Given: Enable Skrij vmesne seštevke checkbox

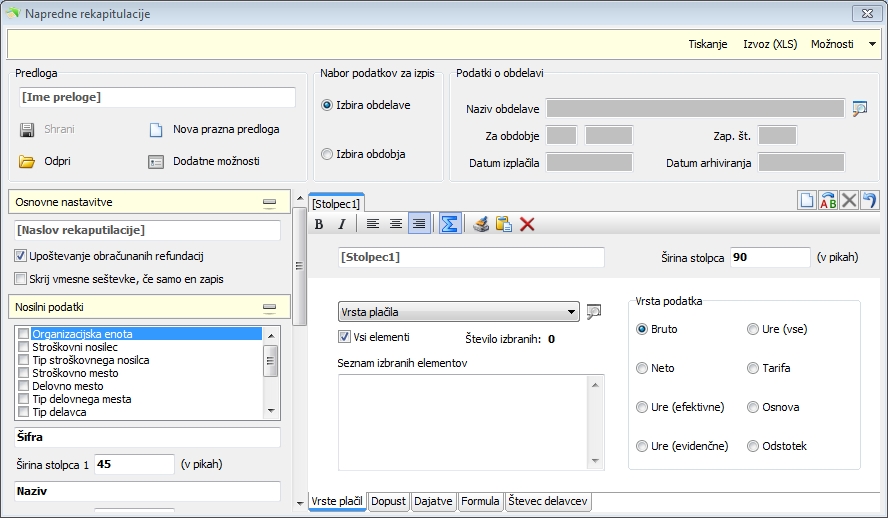Looking at the screenshot, I should coord(21,279).
